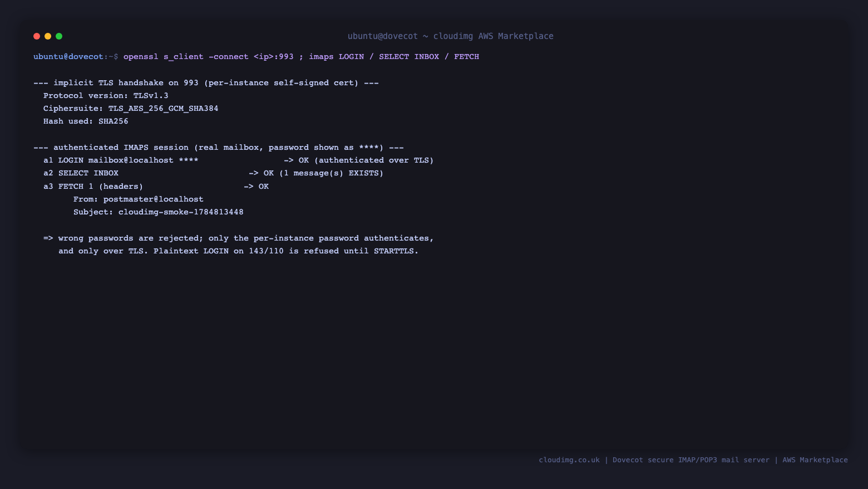The image size is (868, 489).
Task: Click the yellow minimize window dot
Action: pos(48,36)
